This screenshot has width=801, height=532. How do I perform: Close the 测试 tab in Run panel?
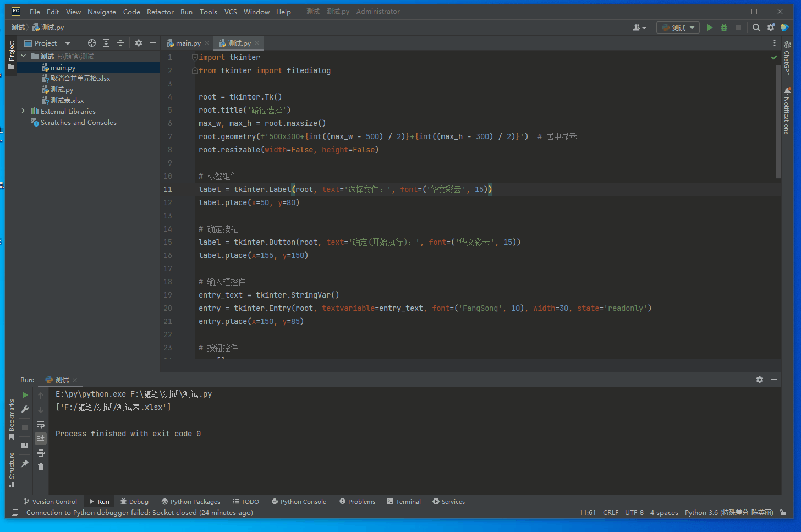(75, 380)
